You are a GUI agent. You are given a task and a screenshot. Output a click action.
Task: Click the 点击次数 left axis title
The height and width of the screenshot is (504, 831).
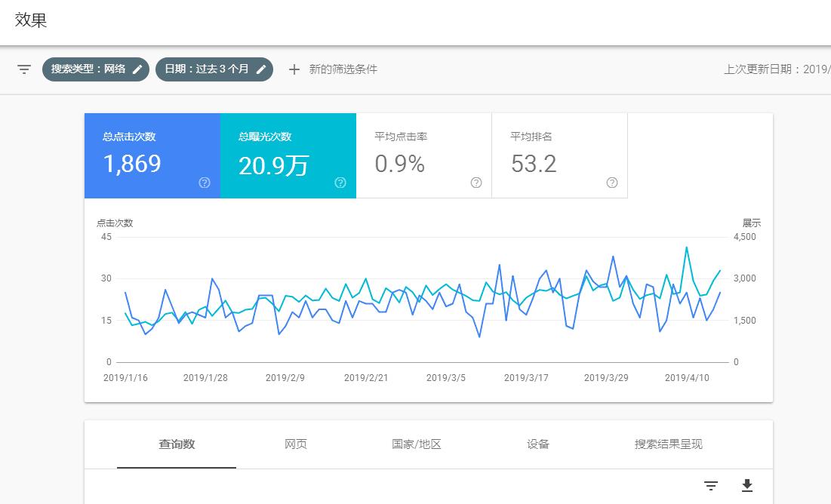115,223
